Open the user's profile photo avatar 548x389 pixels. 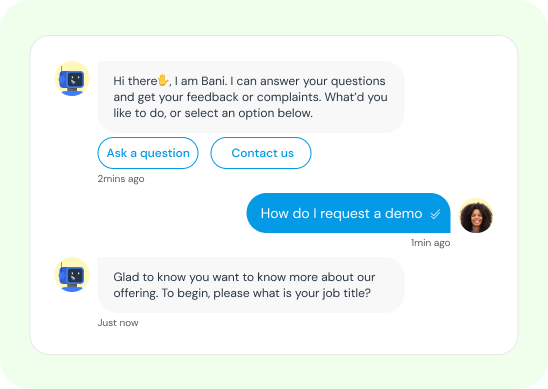[476, 216]
